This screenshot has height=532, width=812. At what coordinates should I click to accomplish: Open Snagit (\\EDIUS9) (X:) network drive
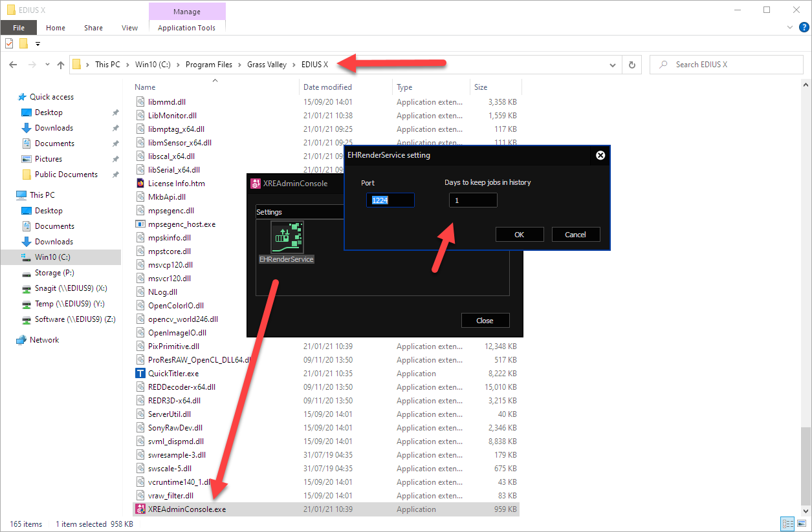[71, 288]
